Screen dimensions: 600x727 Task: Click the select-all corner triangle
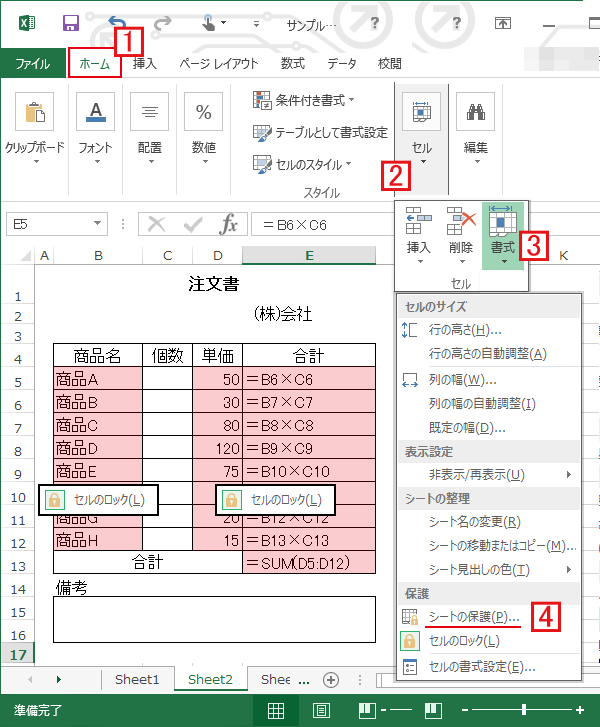click(25, 255)
